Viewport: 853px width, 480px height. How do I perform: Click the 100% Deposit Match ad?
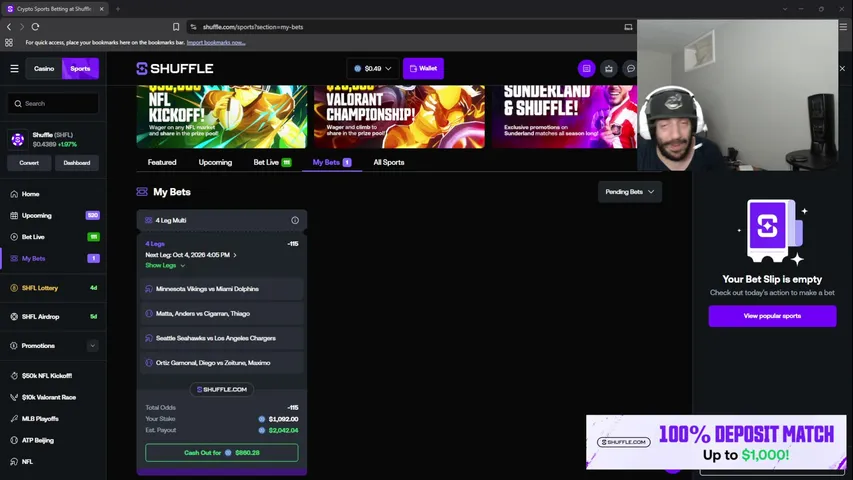(x=716, y=442)
